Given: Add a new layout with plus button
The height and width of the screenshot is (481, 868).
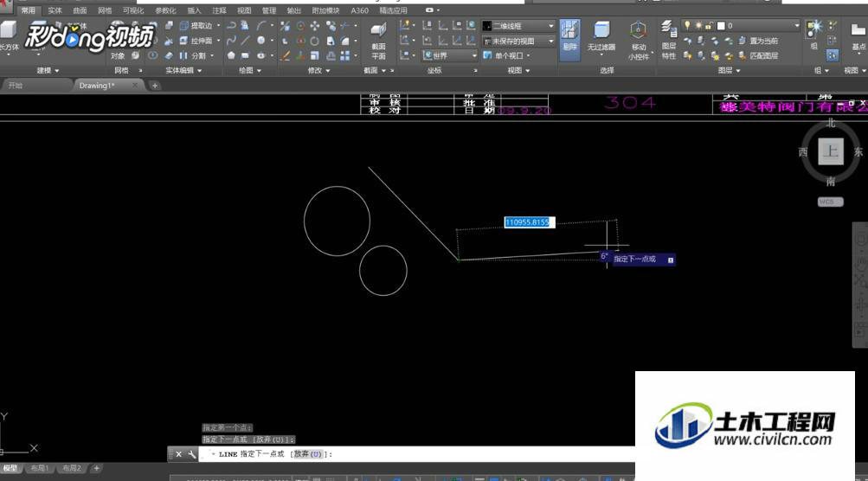Looking at the screenshot, I should [96, 468].
